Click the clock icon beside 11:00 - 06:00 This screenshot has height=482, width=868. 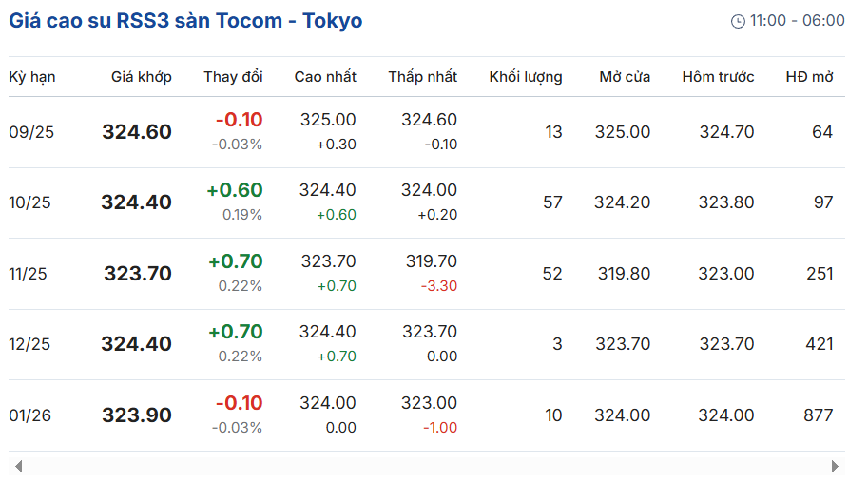tap(738, 22)
